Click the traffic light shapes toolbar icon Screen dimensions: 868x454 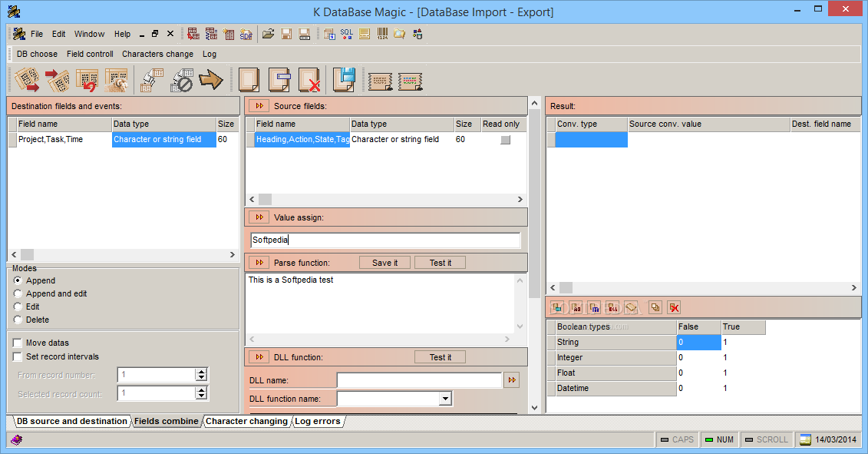pyautogui.click(x=417, y=35)
